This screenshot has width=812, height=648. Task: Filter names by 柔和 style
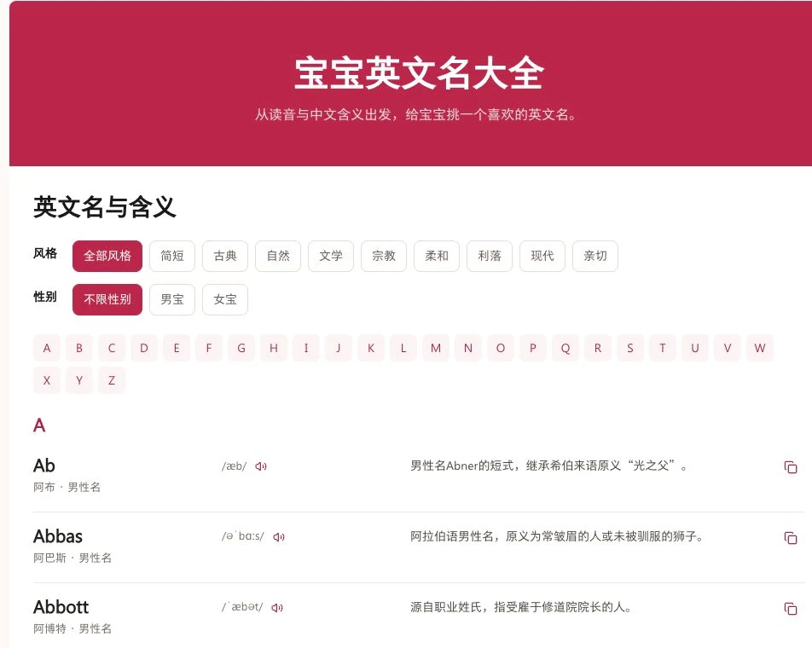click(437, 256)
